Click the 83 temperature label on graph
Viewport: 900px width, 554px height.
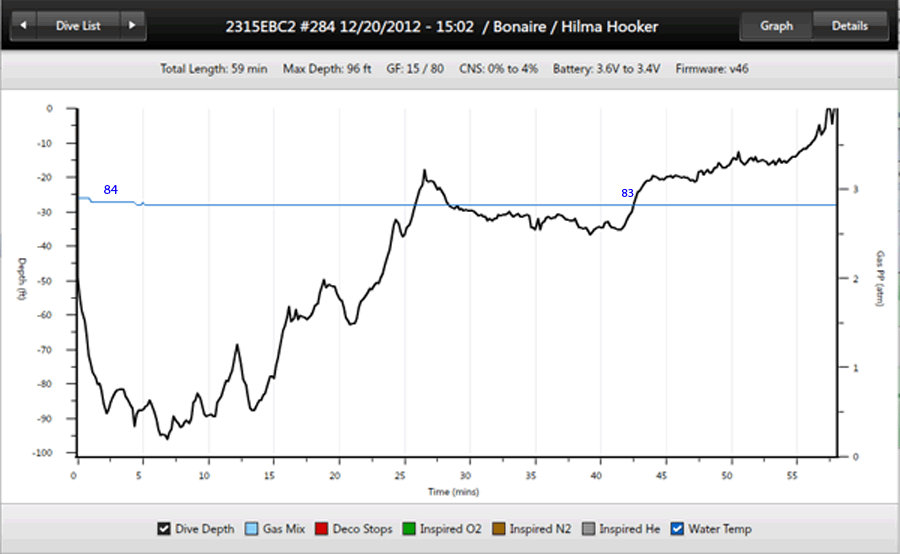click(627, 193)
